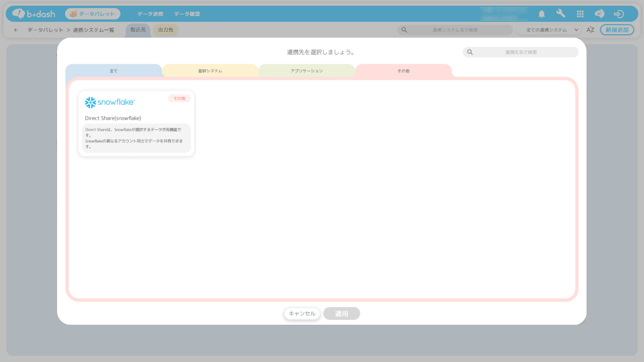The width and height of the screenshot is (644, 362).
Task: Click the b→dash logo
Action: (34, 14)
